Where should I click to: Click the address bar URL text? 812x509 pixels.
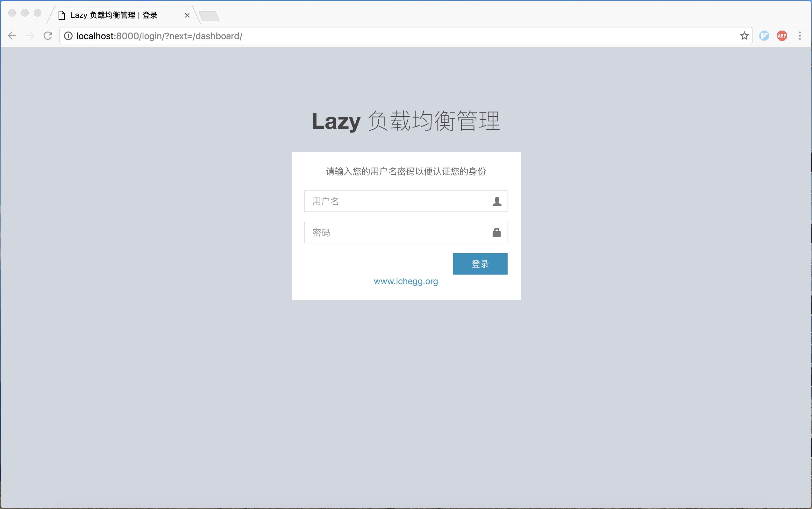(x=160, y=36)
